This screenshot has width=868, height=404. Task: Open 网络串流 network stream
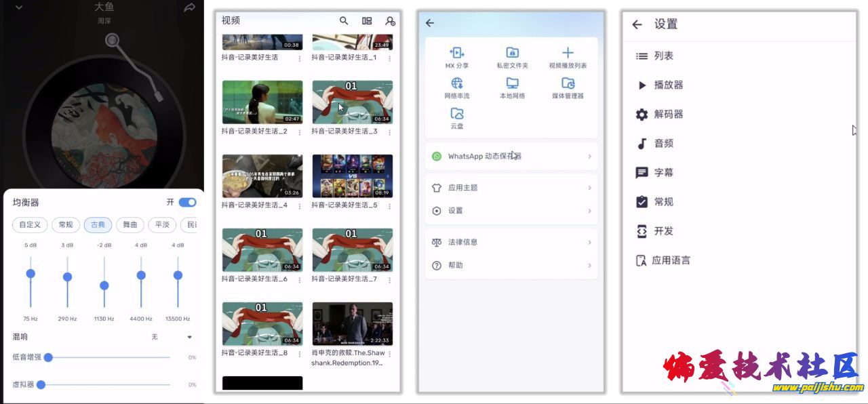click(457, 83)
